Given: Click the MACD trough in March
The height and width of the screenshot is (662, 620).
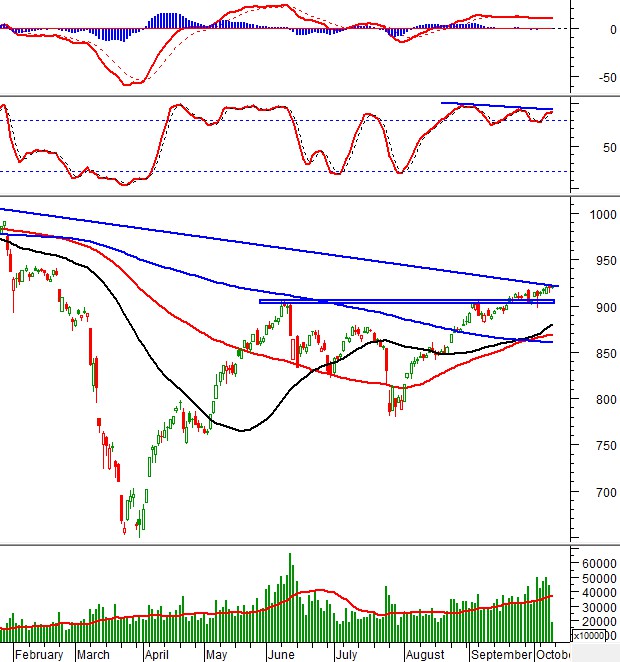Looking at the screenshot, I should click(x=128, y=84).
